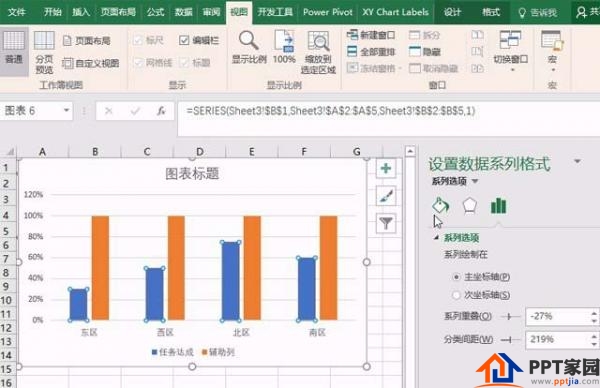Viewport: 600px width, 388px height.
Task: Switch to the Home (开始) tab
Action: (x=52, y=12)
